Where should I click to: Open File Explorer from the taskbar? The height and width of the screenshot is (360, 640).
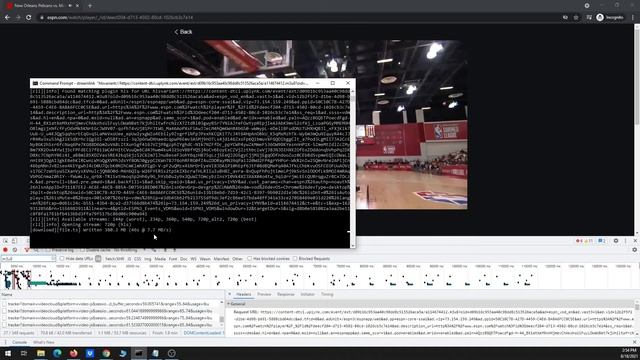click(41, 353)
